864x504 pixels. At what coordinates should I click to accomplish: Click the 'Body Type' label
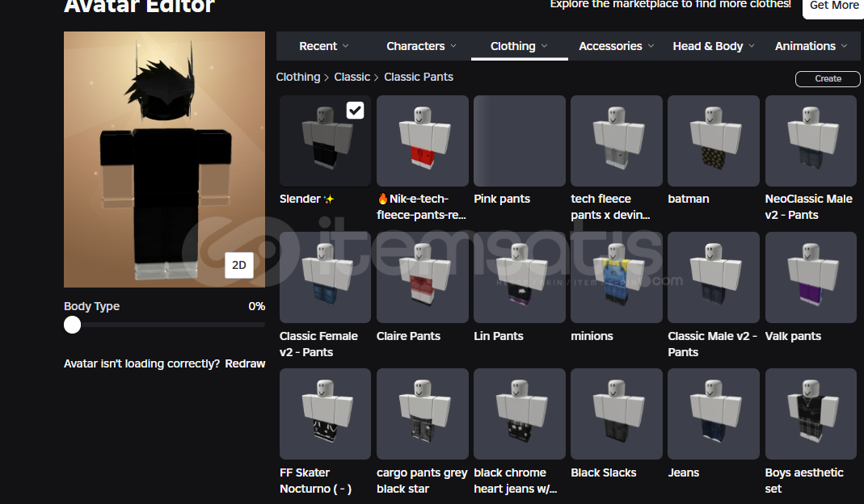(x=91, y=306)
